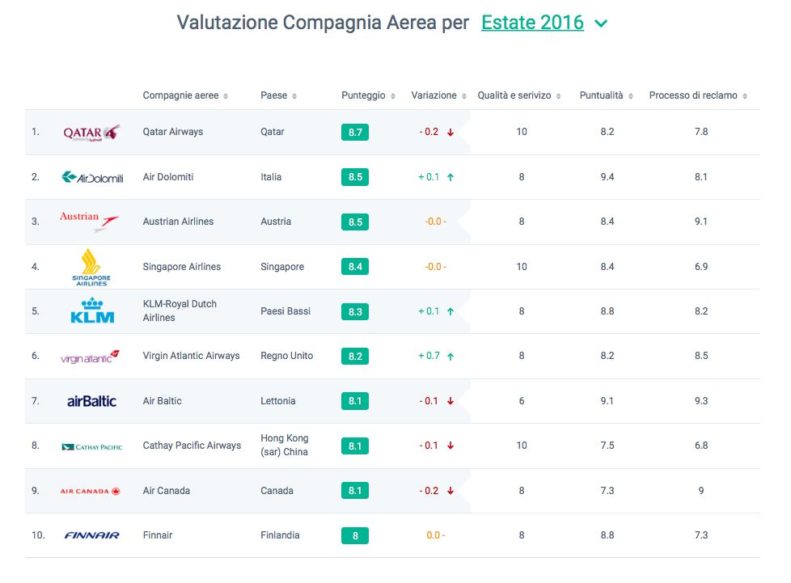Click Qatar Airways green 8.7 score badge

pyautogui.click(x=355, y=132)
